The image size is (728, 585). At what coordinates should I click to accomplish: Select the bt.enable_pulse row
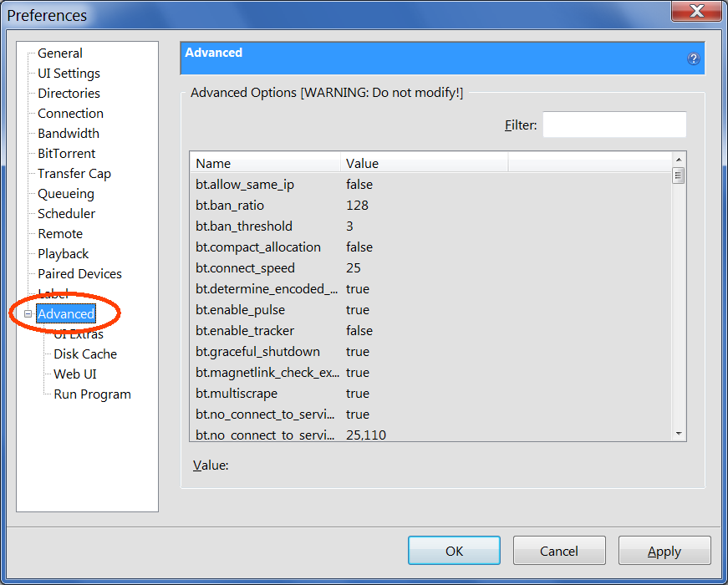coord(430,310)
